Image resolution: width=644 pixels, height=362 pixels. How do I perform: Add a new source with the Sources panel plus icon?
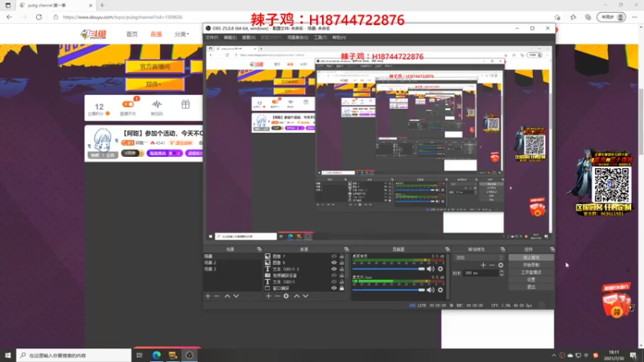click(x=268, y=296)
